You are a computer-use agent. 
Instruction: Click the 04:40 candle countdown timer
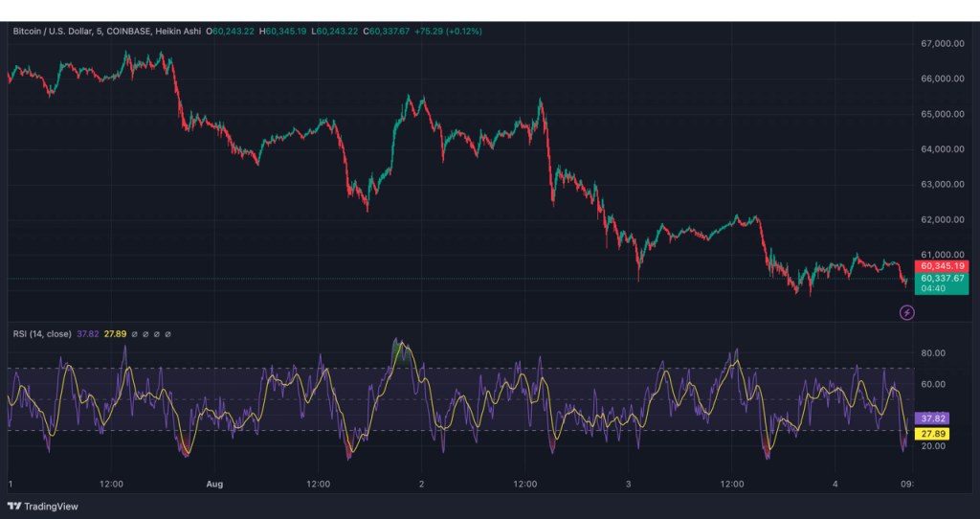coord(932,289)
